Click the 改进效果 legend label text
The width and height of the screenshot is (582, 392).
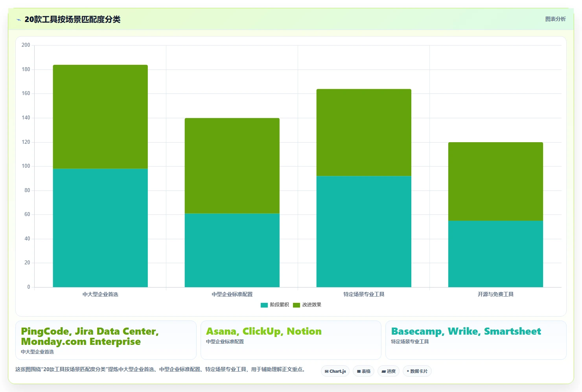[311, 305]
